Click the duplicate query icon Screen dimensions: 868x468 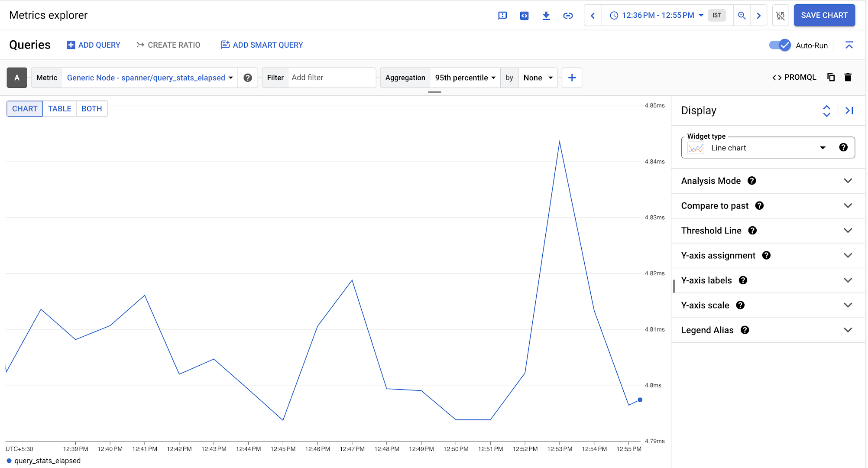coord(831,77)
